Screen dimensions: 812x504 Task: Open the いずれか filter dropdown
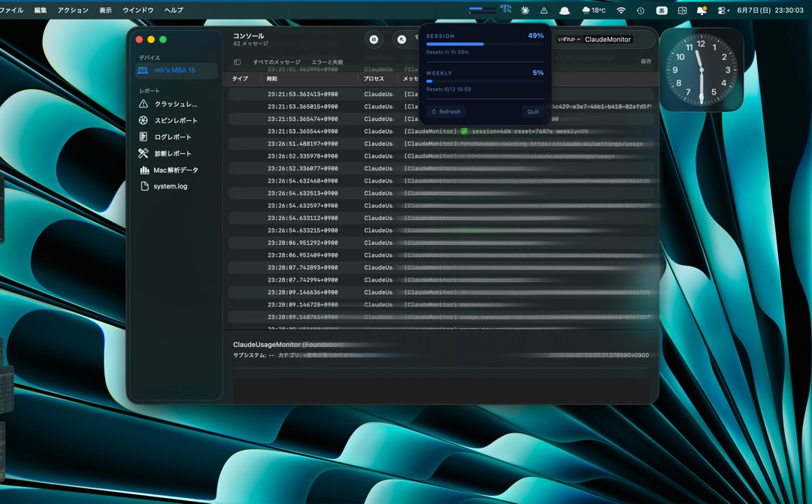tap(569, 39)
